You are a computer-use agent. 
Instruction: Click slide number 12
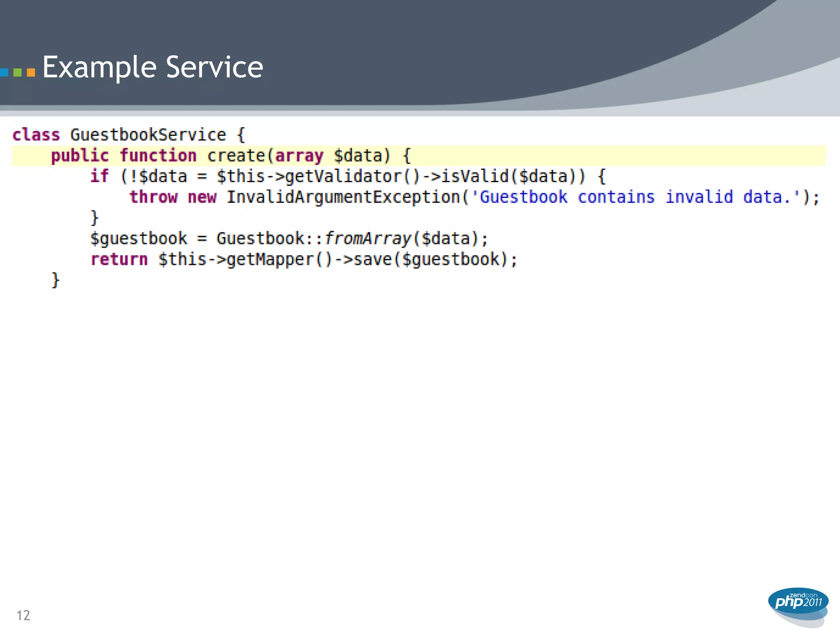23,615
